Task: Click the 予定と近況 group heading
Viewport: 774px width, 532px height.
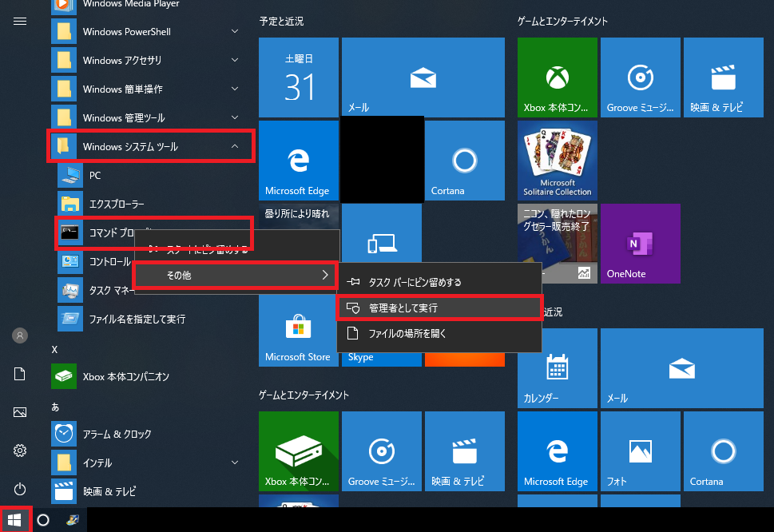Action: pos(281,22)
